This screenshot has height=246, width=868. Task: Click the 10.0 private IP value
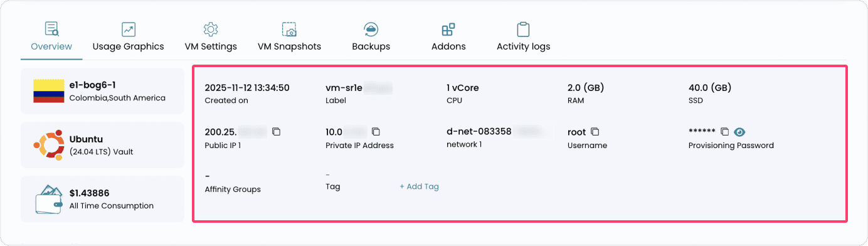334,132
